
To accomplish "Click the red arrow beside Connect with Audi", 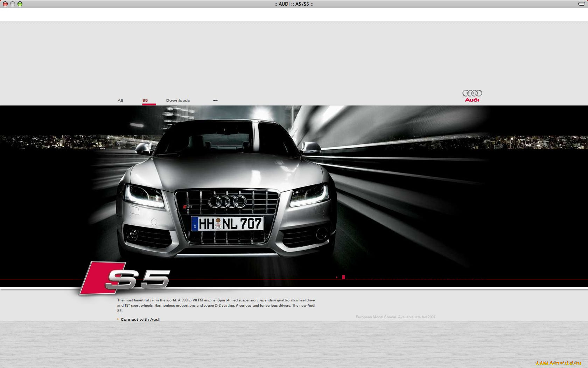I will [118, 319].
